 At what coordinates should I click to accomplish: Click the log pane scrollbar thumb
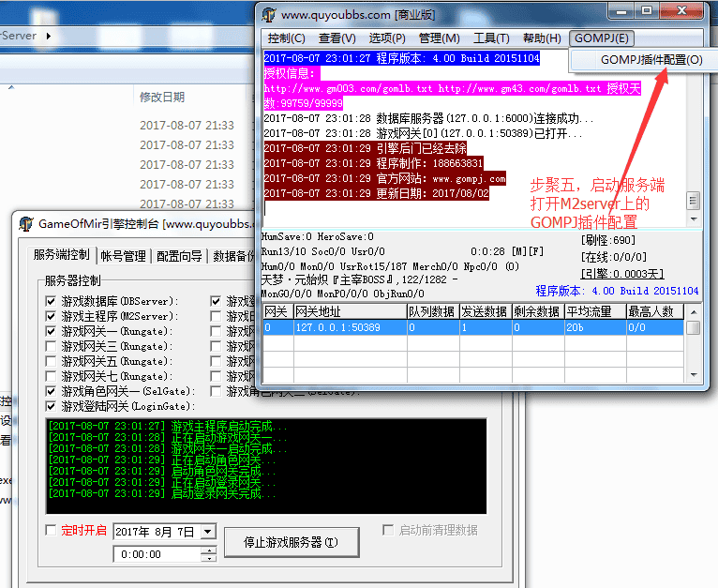click(694, 201)
